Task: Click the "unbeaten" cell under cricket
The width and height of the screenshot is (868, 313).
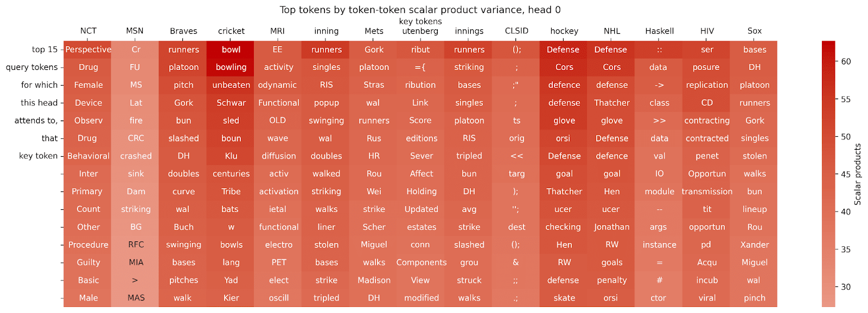Action: 231,85
